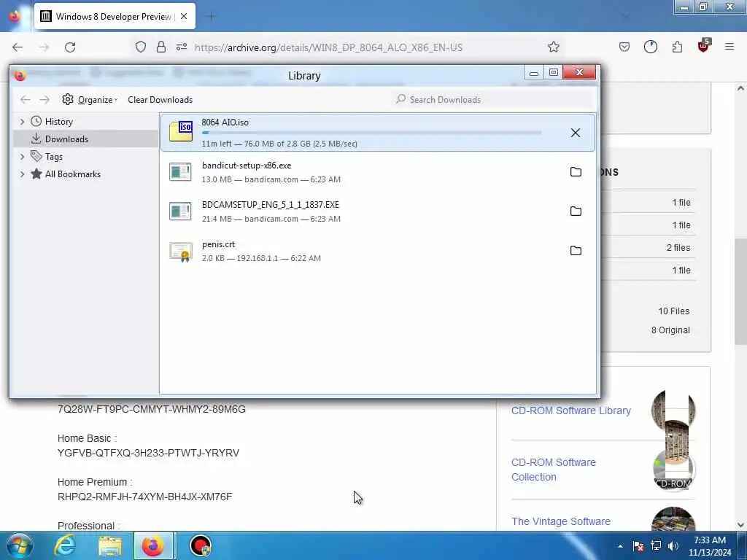This screenshot has width=747, height=560.
Task: Select History in Library sidebar
Action: (58, 122)
